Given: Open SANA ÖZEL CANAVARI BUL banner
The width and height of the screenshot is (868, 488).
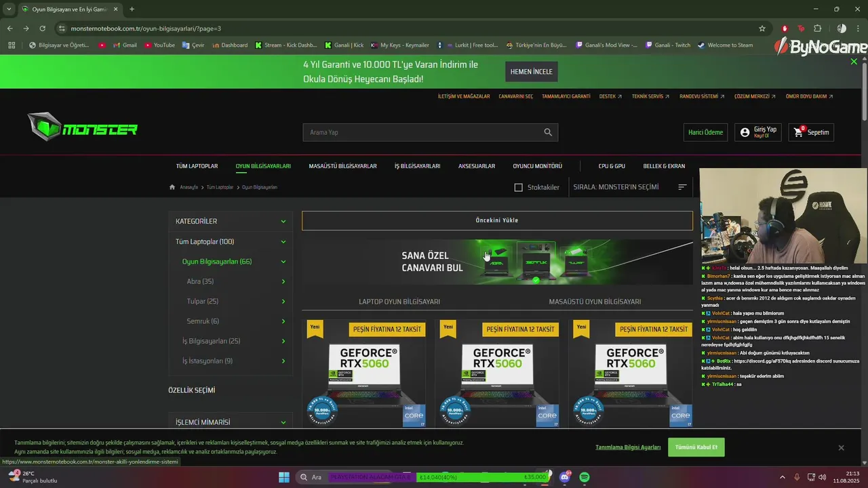Looking at the screenshot, I should coord(497,262).
